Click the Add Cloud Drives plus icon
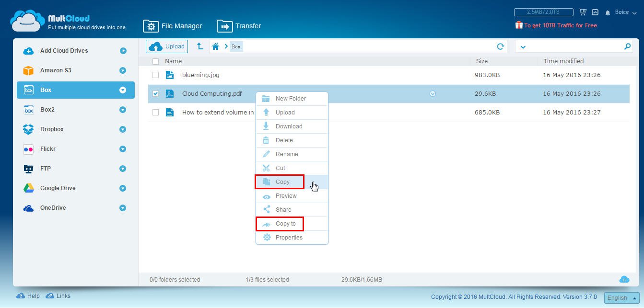 (x=29, y=51)
